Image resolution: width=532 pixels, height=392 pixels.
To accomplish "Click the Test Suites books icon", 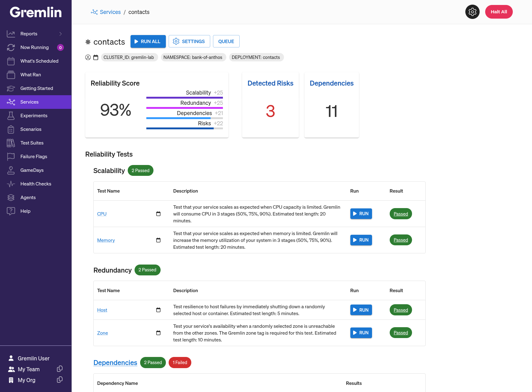I will (x=11, y=143).
